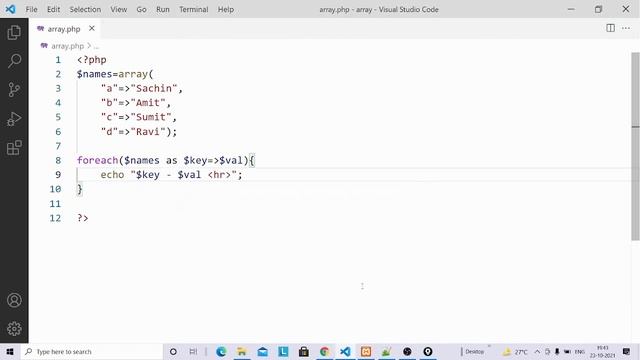This screenshot has width=640, height=360.
Task: Click line number 1 in the gutter
Action: (58, 60)
